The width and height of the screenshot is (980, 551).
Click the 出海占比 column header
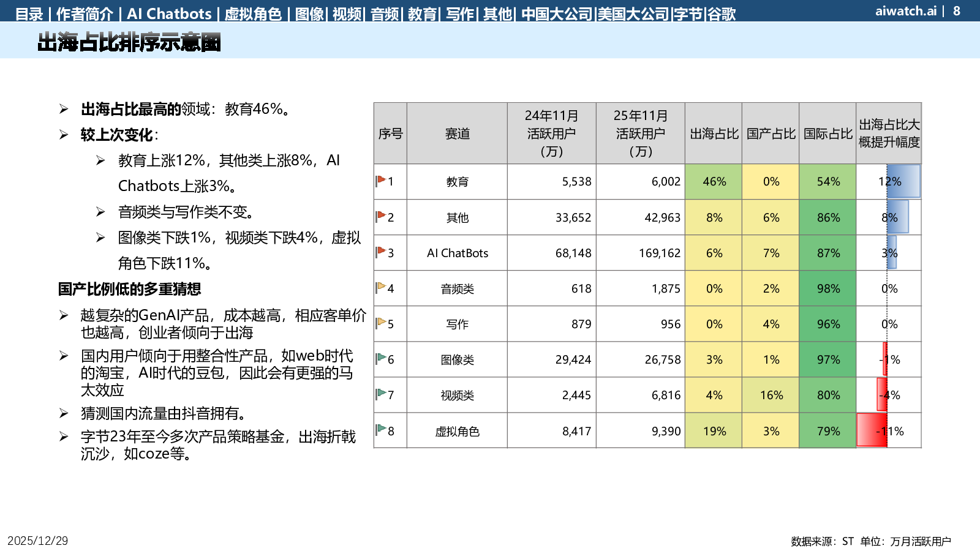click(x=714, y=133)
